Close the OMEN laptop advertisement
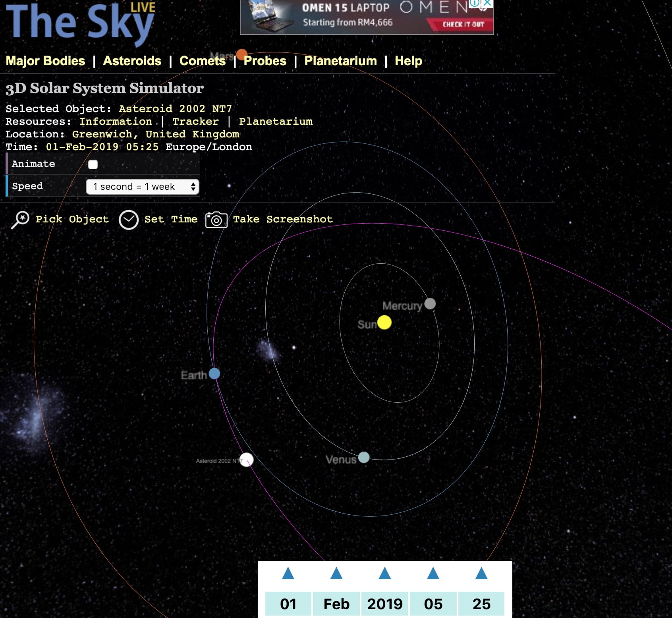672x618 pixels. coord(487,4)
